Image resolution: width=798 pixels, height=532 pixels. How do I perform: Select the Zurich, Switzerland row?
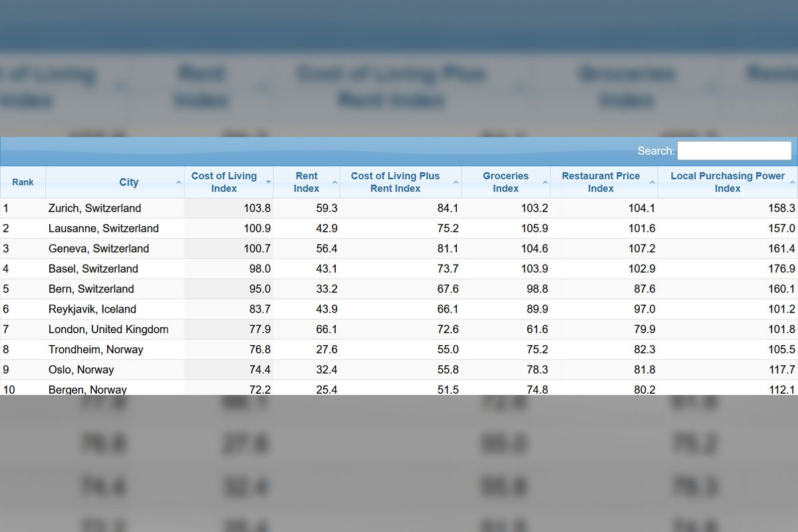pyautogui.click(x=94, y=208)
